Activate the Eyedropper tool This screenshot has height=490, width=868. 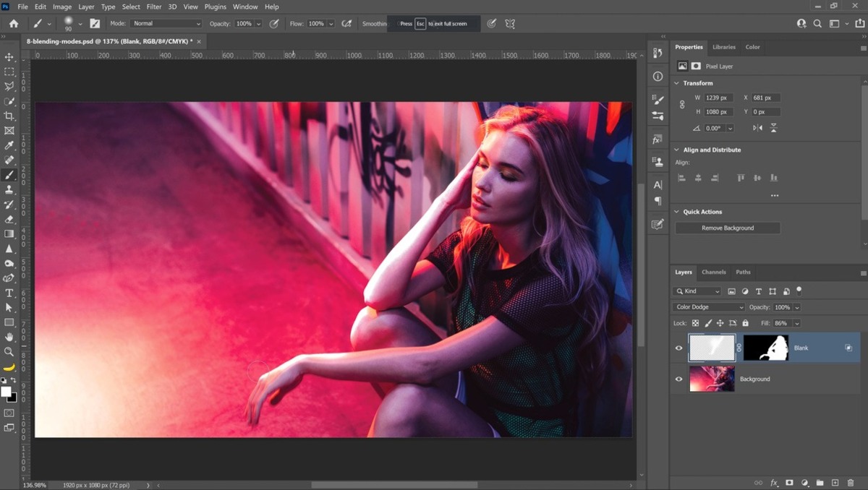pos(9,145)
